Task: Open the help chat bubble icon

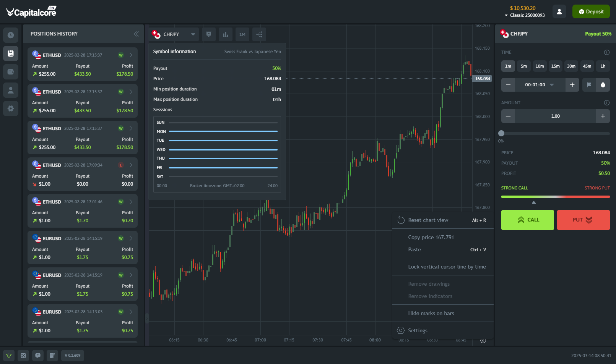Action: (38, 356)
